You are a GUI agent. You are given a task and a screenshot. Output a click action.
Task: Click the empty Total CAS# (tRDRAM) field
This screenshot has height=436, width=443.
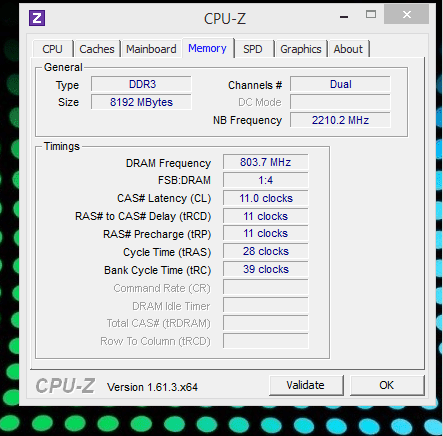(266, 323)
